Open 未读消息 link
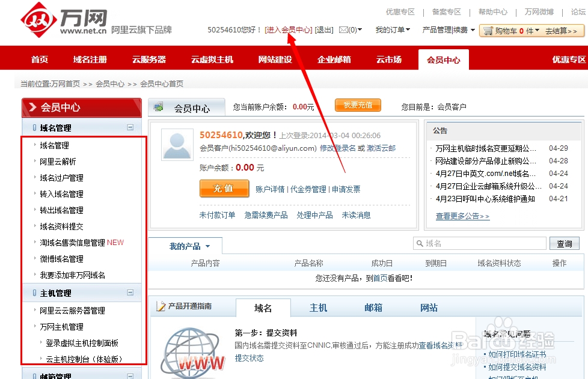The height and width of the screenshot is (379, 588). [357, 215]
